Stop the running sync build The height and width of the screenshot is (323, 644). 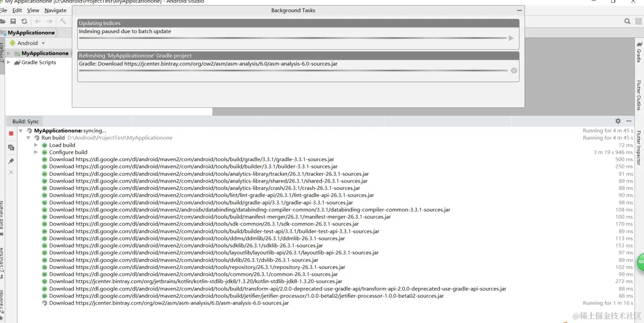pos(11,134)
